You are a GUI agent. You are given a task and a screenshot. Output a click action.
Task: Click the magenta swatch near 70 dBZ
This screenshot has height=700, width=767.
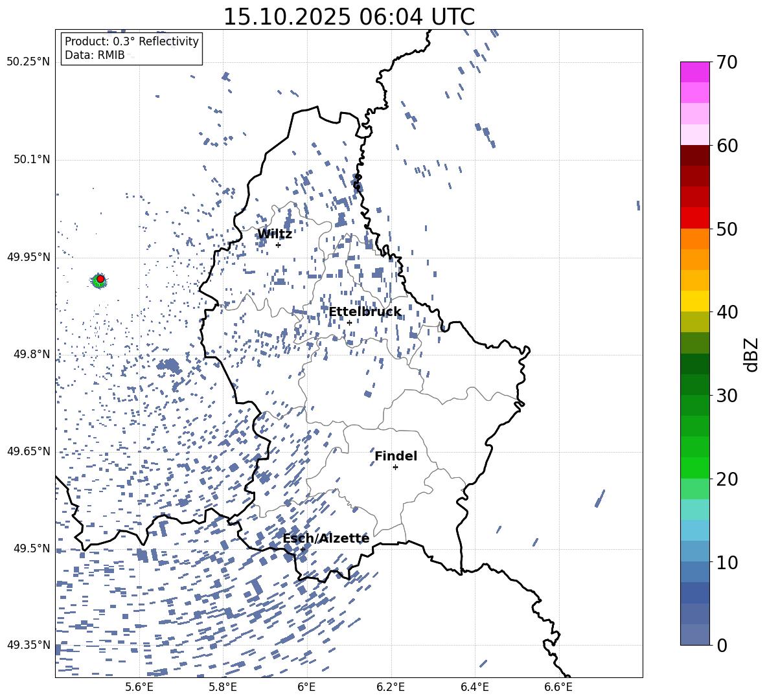[x=694, y=72]
